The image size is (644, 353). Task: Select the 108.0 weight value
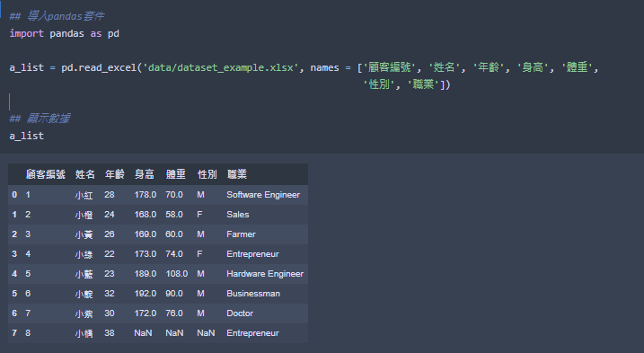pos(177,274)
